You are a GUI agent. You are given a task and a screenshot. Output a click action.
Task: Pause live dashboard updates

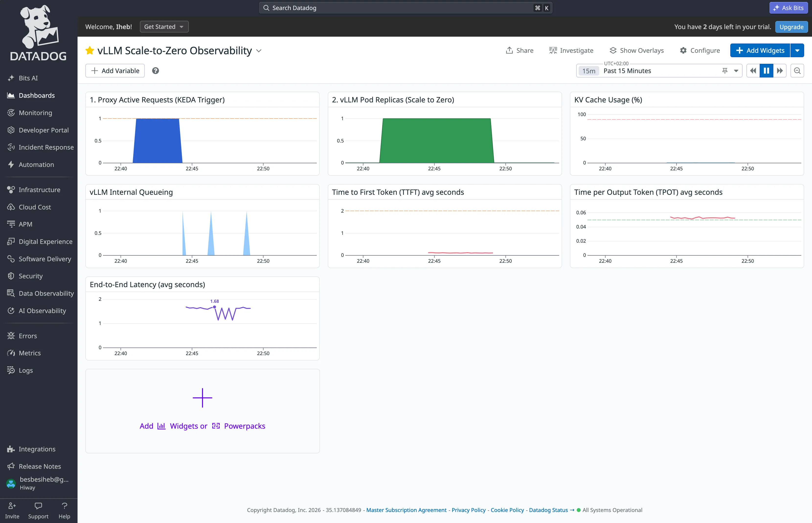coord(767,71)
